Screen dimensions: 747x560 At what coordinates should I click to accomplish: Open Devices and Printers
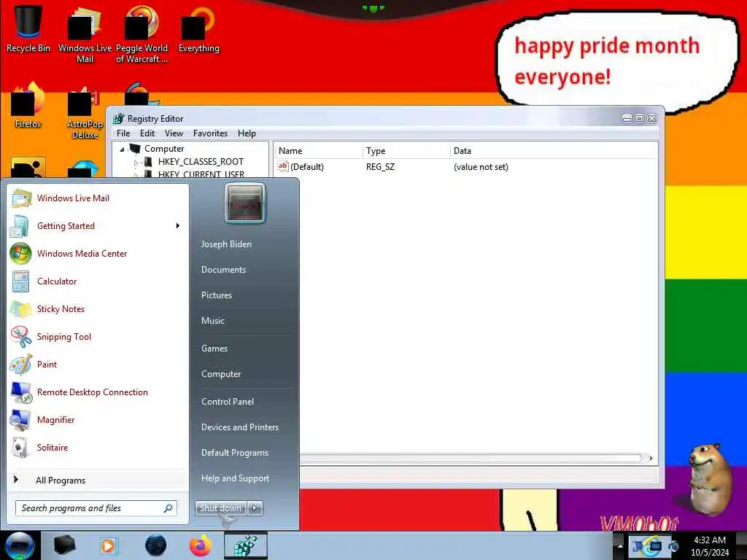239,427
